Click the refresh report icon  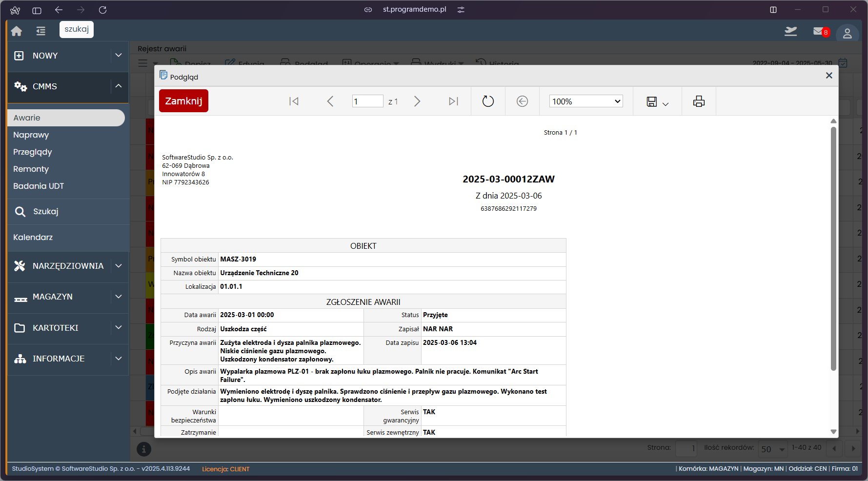[x=488, y=101]
